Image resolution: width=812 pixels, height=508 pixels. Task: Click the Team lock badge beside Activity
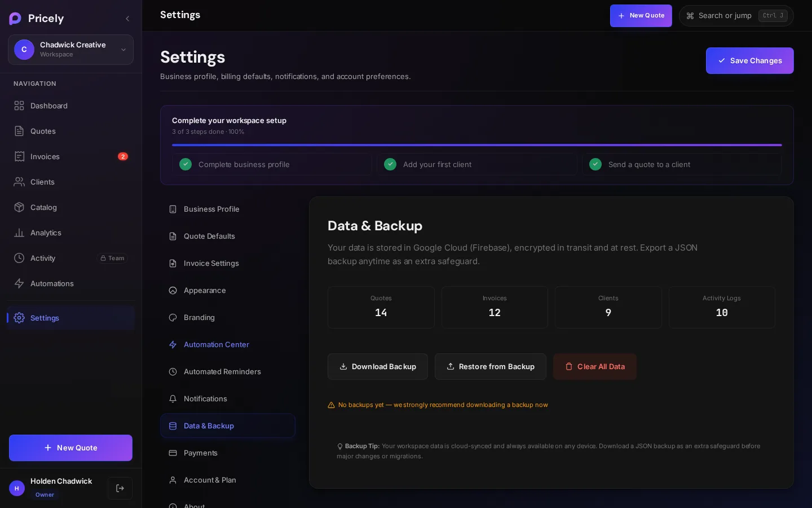pos(113,258)
